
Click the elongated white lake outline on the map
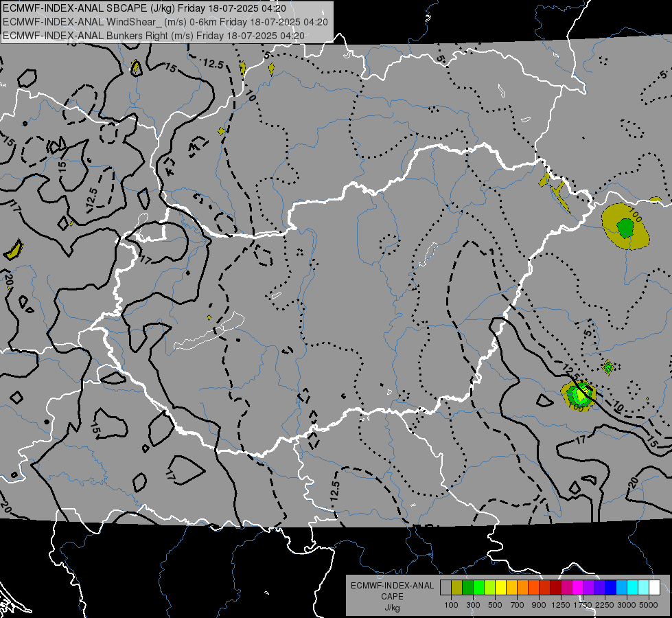[x=209, y=332]
